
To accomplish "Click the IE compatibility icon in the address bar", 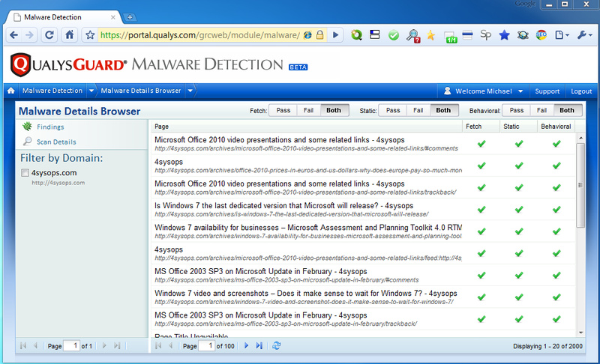I will coord(307,34).
